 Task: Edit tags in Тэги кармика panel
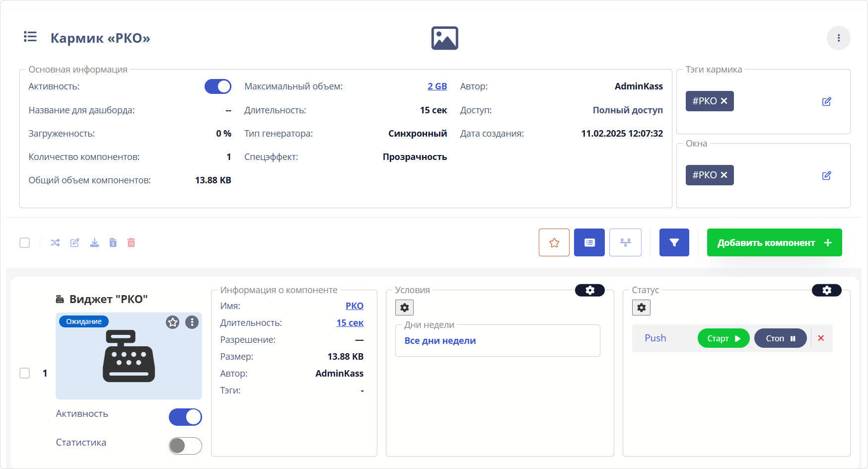826,101
